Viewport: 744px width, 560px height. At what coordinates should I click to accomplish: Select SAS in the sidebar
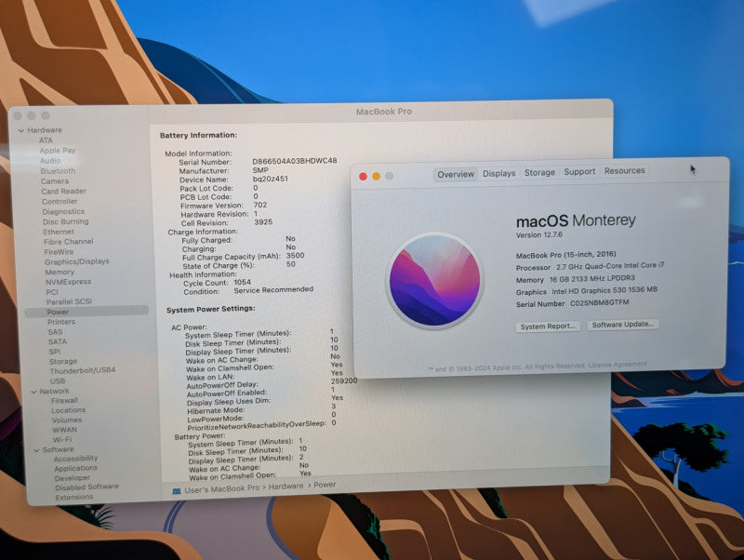tap(55, 332)
